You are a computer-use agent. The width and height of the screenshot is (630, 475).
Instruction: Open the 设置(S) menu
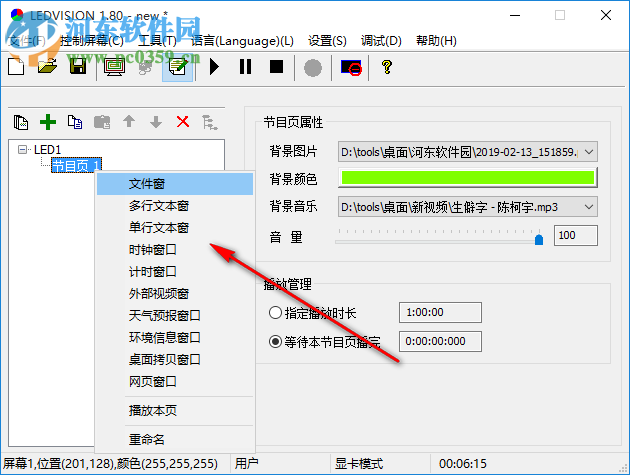pyautogui.click(x=327, y=41)
